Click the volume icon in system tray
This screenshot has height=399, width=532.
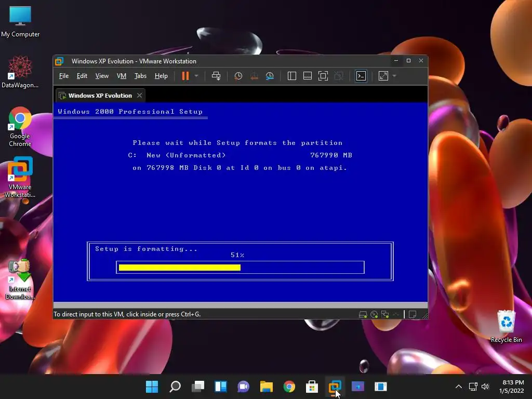(x=486, y=387)
